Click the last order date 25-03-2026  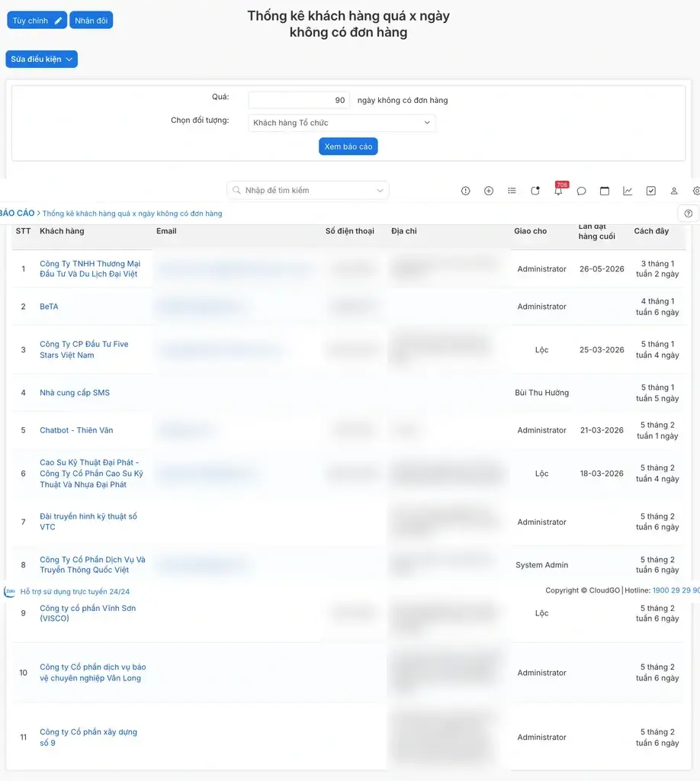(602, 349)
